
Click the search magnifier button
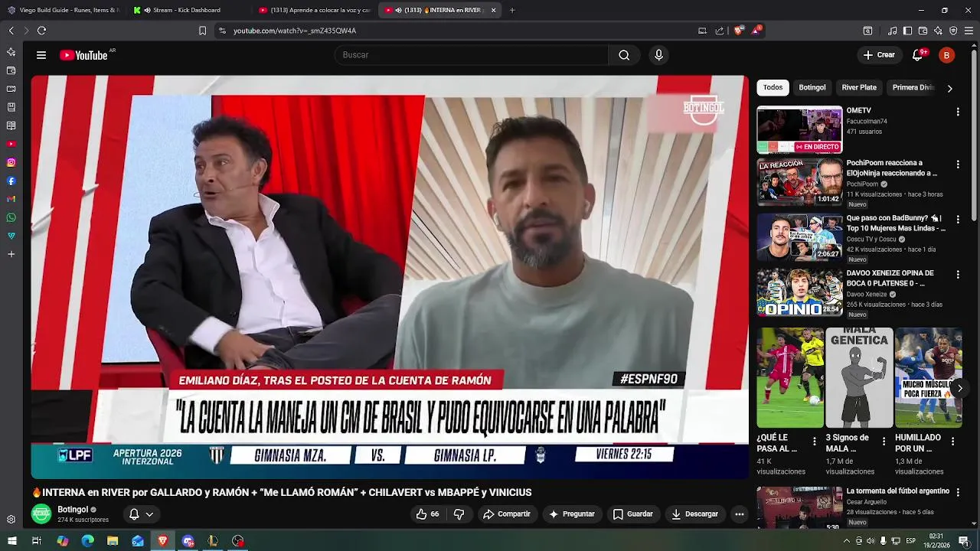(x=624, y=55)
